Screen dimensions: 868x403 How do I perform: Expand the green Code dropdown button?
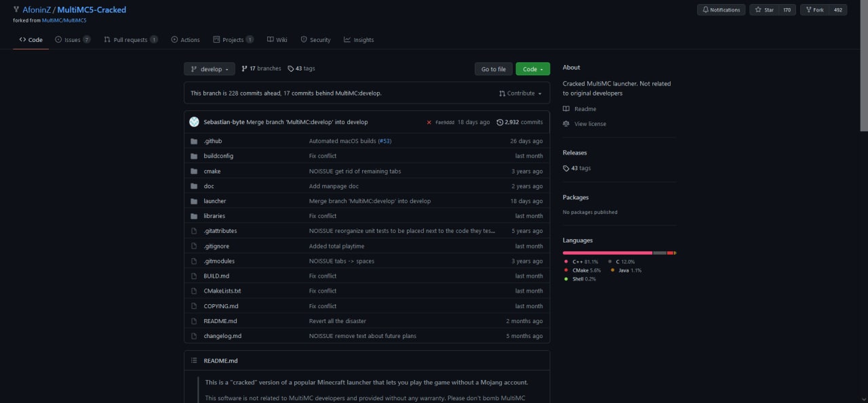[533, 69]
